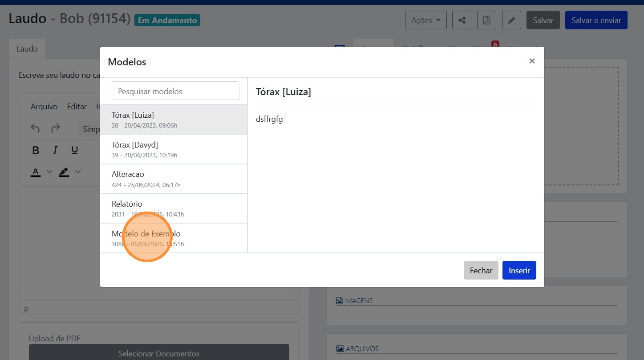Close the Modelos dialog with the X
The height and width of the screenshot is (360, 644).
click(x=532, y=61)
